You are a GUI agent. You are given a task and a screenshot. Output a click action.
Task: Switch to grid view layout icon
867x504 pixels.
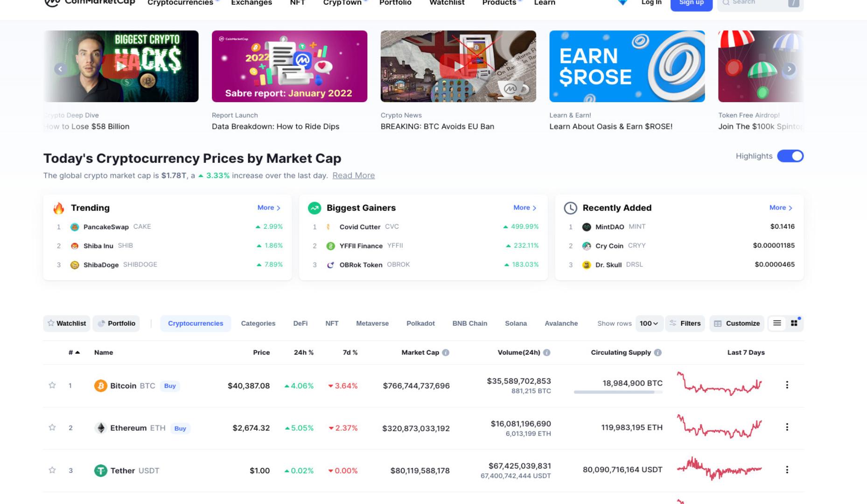click(794, 323)
